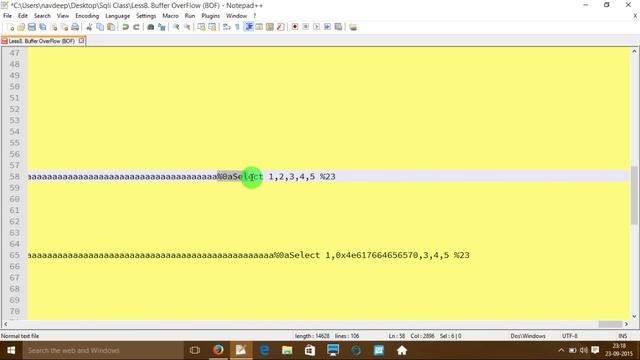640x360 pixels.
Task: Toggle the Function List panel icon
Action: coord(280,27)
